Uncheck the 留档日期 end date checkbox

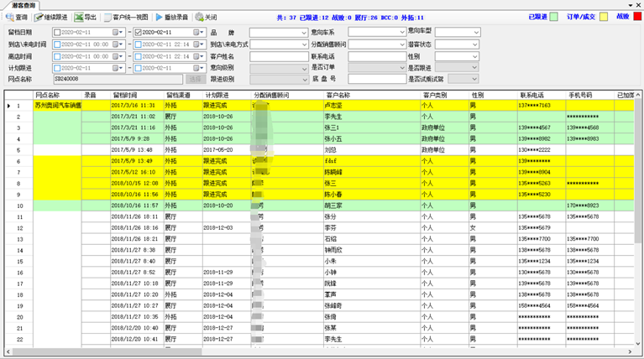coord(139,33)
